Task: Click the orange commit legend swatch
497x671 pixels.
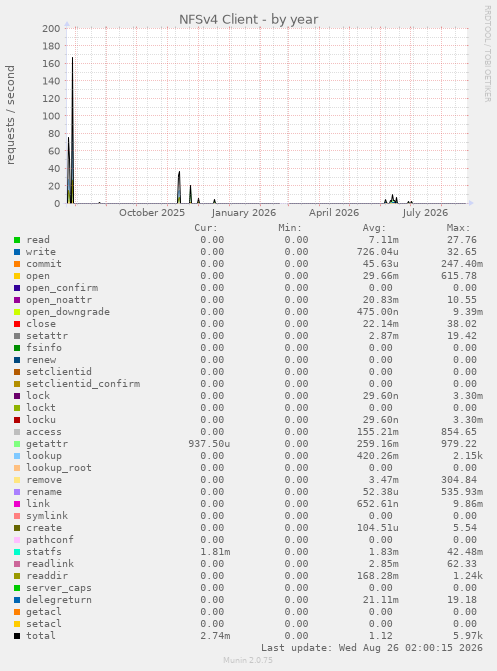Action: click(x=17, y=264)
